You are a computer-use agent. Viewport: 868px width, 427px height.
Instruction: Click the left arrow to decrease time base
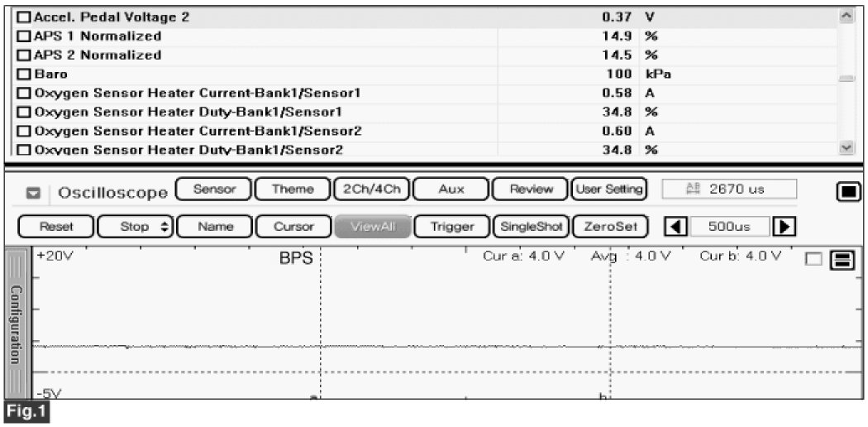click(x=675, y=226)
